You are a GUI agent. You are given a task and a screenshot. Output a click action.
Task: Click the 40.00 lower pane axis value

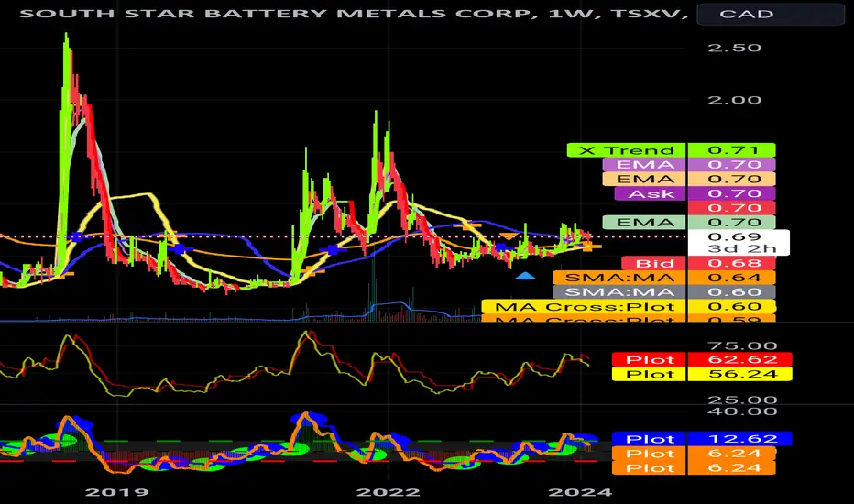point(742,411)
